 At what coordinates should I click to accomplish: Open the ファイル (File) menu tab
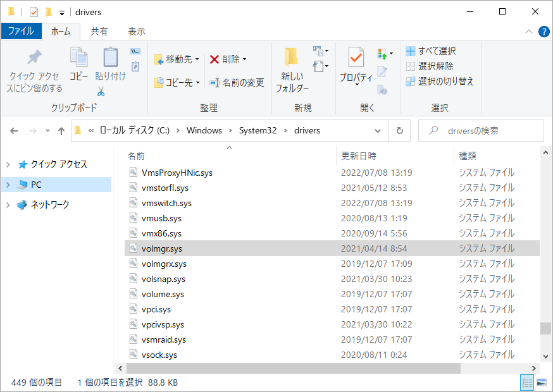21,31
